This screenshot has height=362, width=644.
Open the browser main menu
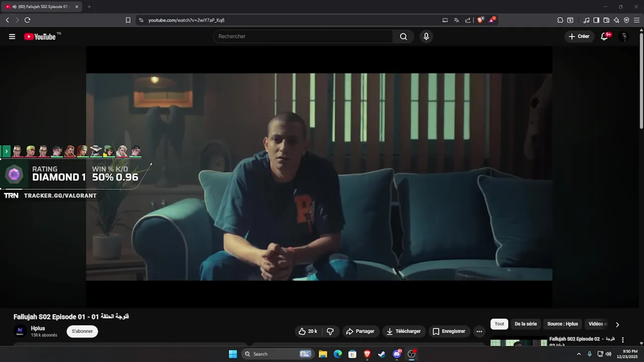pyautogui.click(x=636, y=20)
